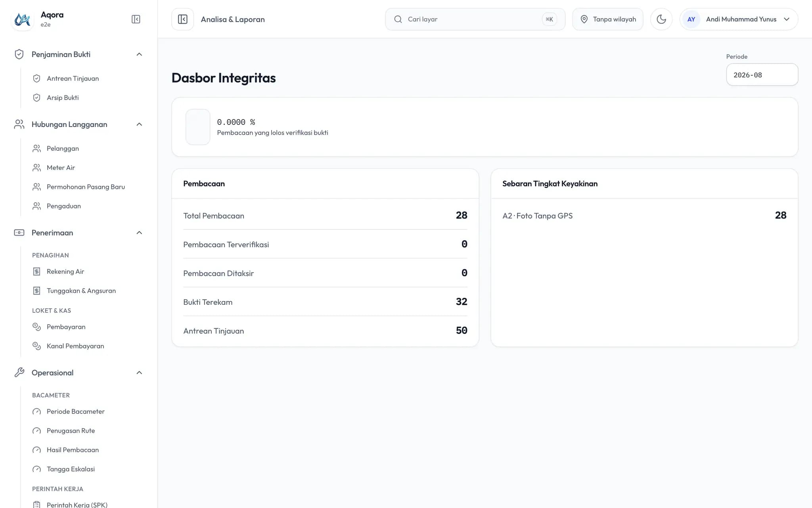812x508 pixels.
Task: Collapse the Penerimaan section chevron
Action: pos(139,233)
